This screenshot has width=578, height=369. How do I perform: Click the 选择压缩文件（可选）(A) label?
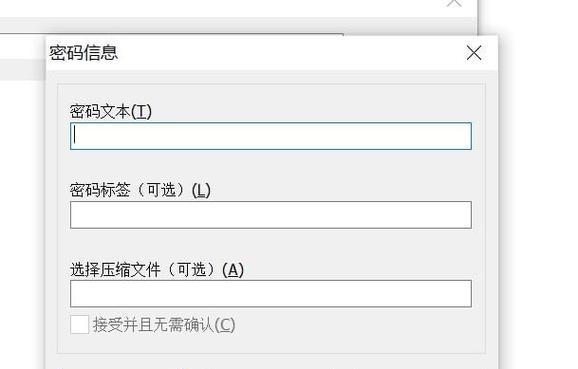(157, 269)
